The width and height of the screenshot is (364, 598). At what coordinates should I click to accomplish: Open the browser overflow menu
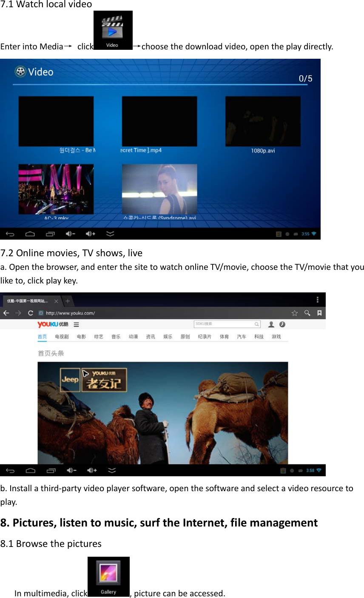317,300
